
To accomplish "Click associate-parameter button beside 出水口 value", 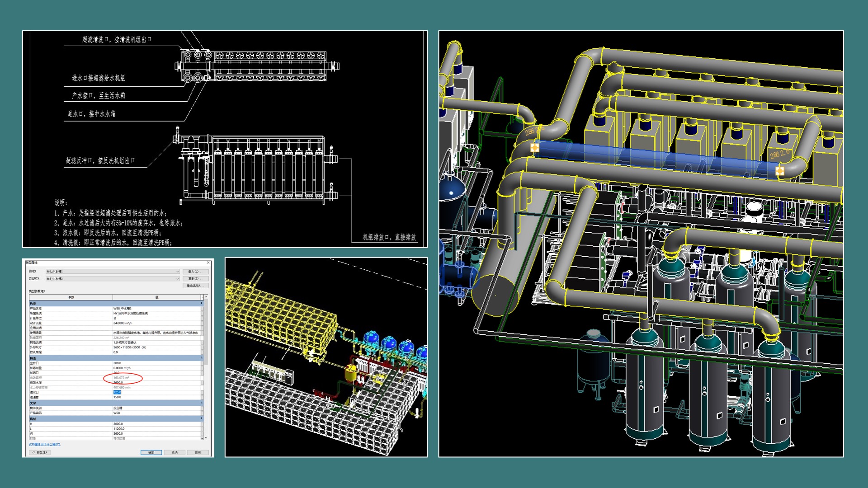I will (202, 363).
